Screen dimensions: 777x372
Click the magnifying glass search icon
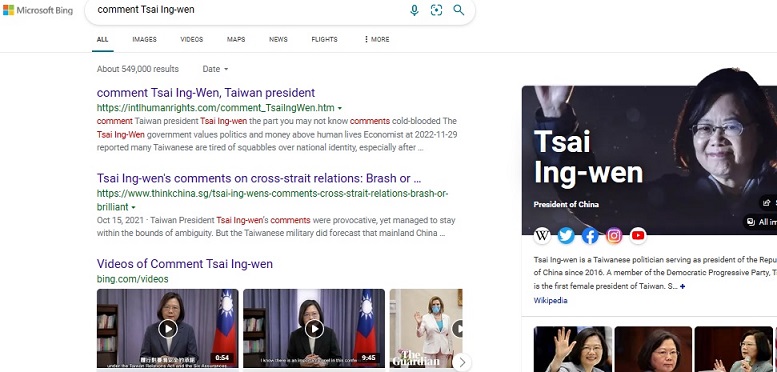tap(459, 10)
